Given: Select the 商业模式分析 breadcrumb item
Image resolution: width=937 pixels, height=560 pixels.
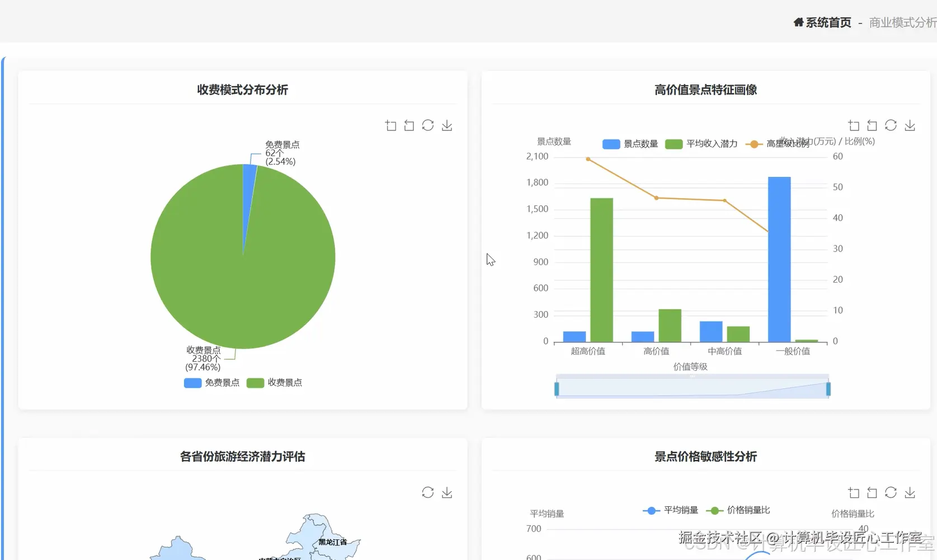Looking at the screenshot, I should click(x=902, y=23).
